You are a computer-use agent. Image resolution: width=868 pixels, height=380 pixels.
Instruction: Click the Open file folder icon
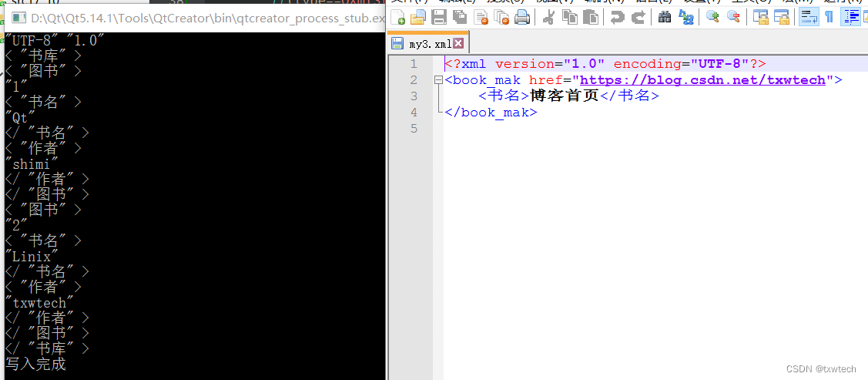[x=418, y=17]
